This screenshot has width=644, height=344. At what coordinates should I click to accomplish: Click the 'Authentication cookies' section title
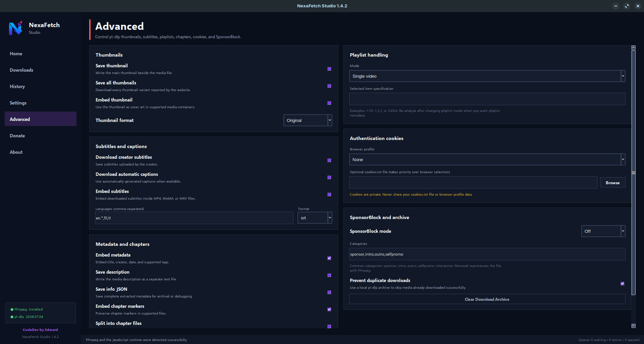click(x=377, y=138)
